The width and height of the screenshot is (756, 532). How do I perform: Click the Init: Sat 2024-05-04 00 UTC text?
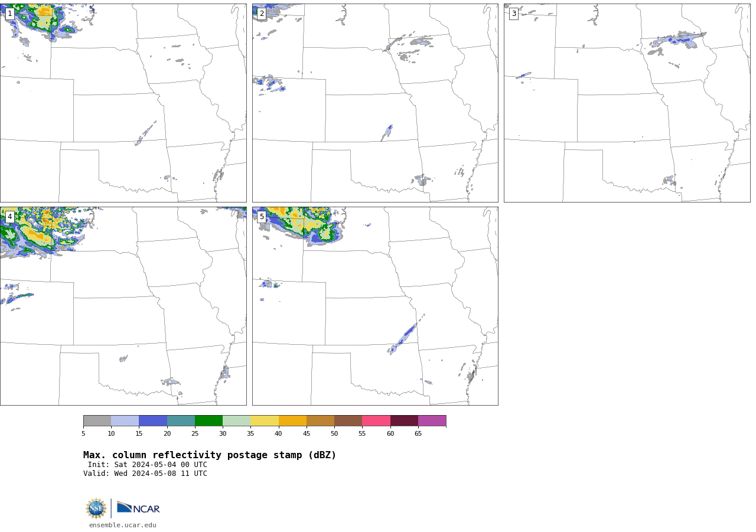pos(148,465)
